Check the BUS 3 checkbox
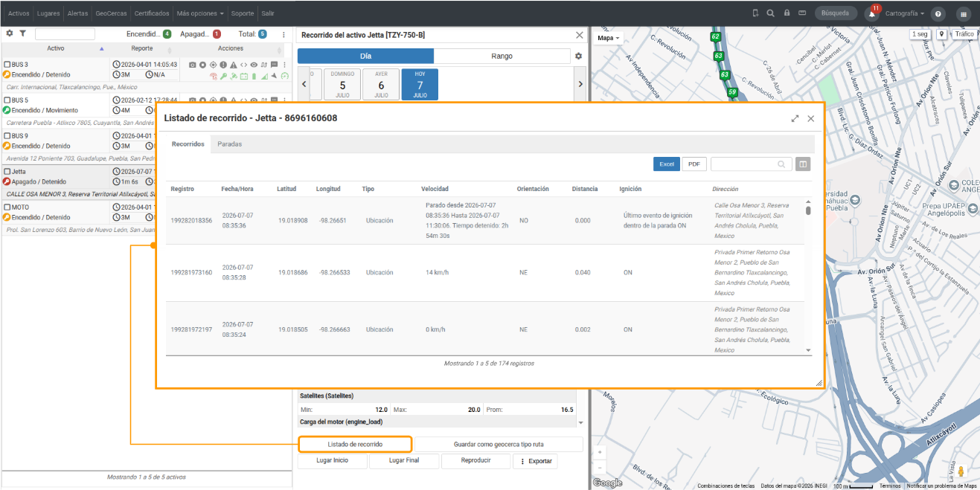This screenshot has width=980, height=490. (x=7, y=65)
